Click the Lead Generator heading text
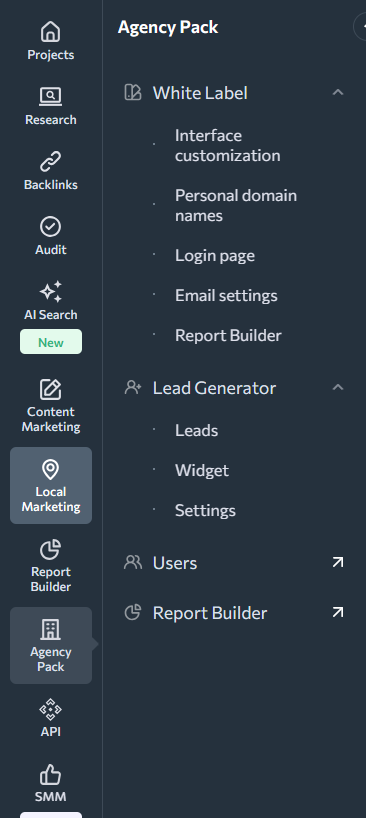This screenshot has height=818, width=366. [x=214, y=388]
